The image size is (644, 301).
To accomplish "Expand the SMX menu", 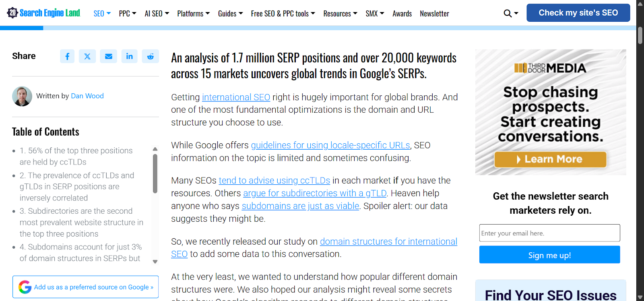I will tap(375, 14).
